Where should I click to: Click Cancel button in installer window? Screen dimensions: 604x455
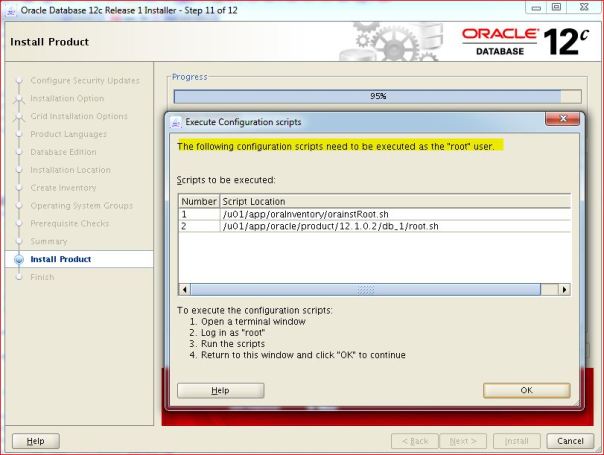click(x=570, y=441)
